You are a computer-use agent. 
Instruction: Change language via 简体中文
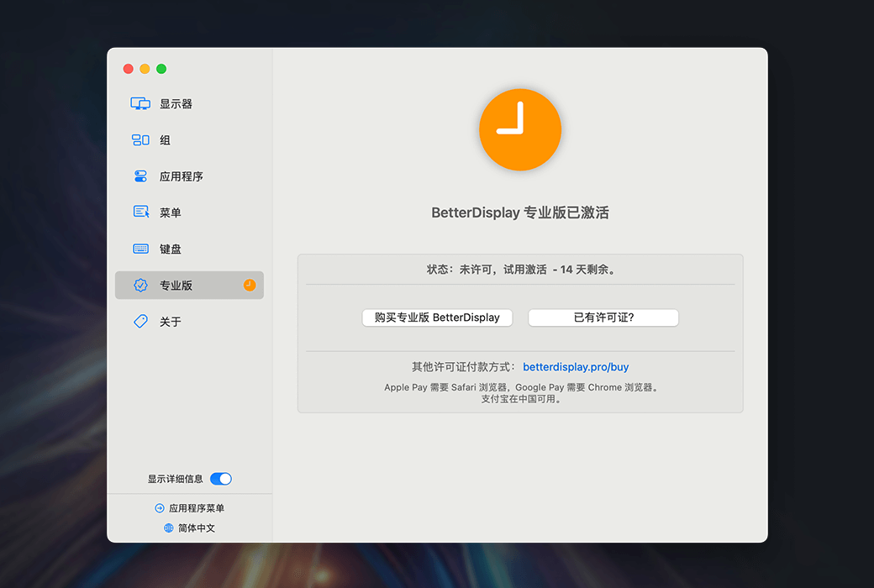[197, 528]
